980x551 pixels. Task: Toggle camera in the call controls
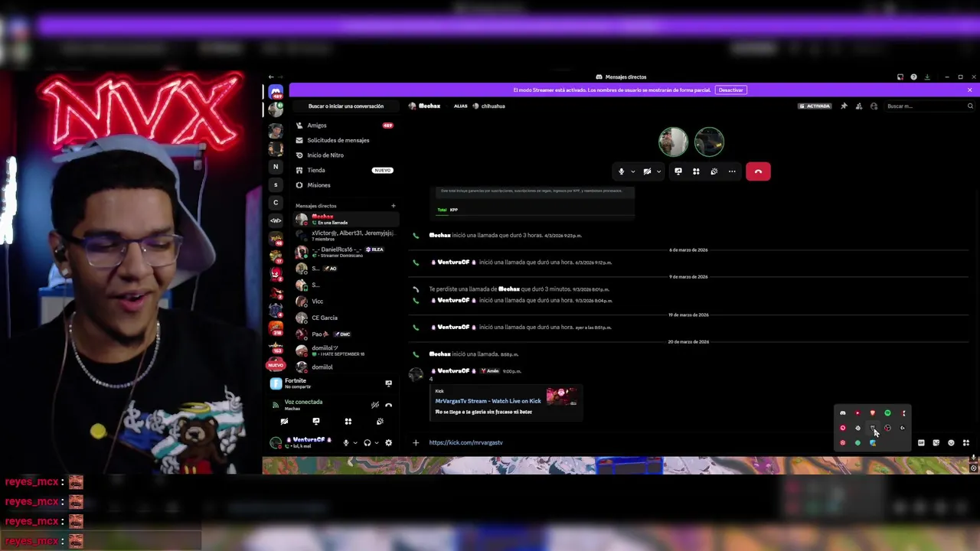[647, 171]
